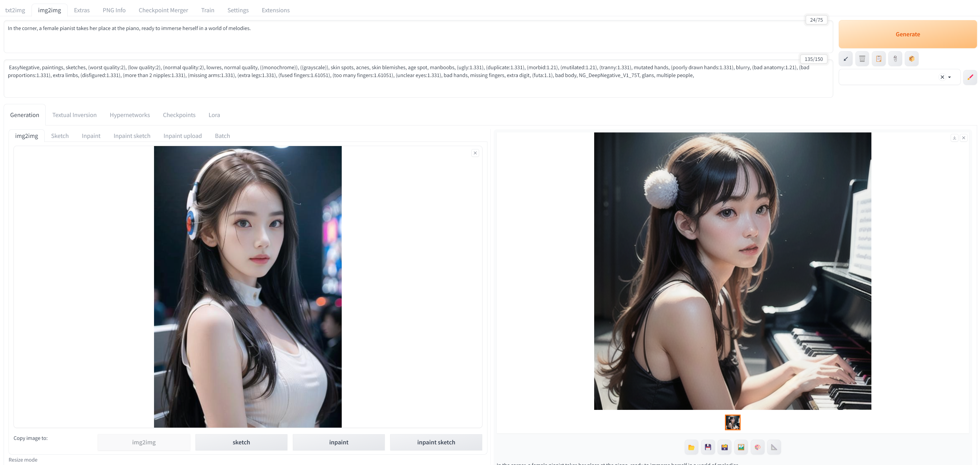Click the triangle ruler icon to send to extras

774,447
